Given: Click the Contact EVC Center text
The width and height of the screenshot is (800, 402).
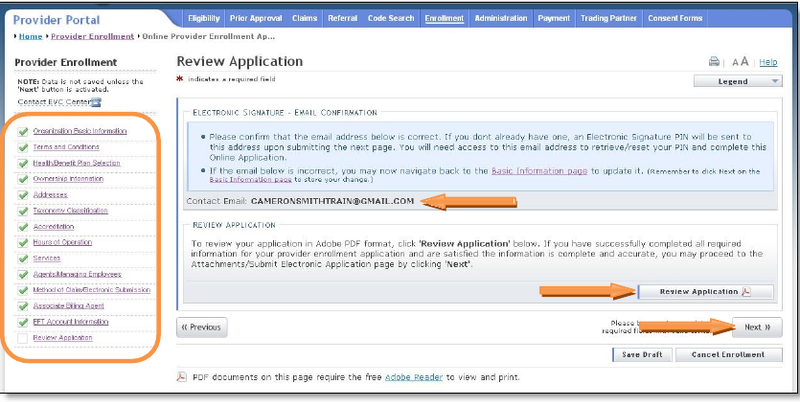Looking at the screenshot, I should (54, 102).
